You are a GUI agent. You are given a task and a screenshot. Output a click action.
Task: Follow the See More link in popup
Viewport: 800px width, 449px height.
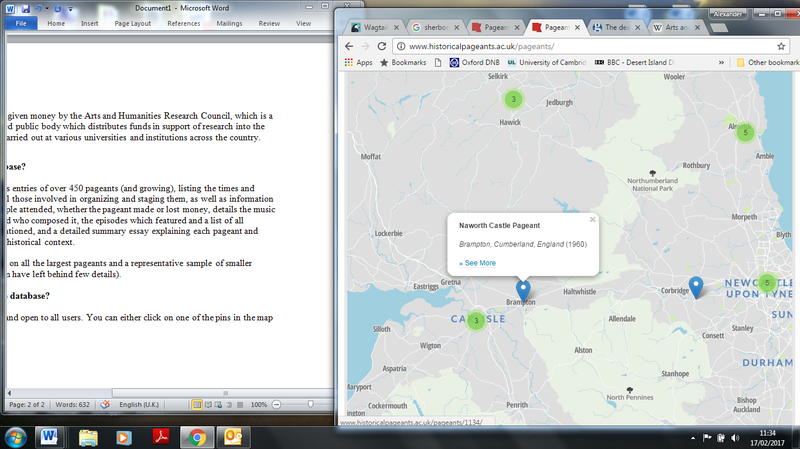[477, 263]
